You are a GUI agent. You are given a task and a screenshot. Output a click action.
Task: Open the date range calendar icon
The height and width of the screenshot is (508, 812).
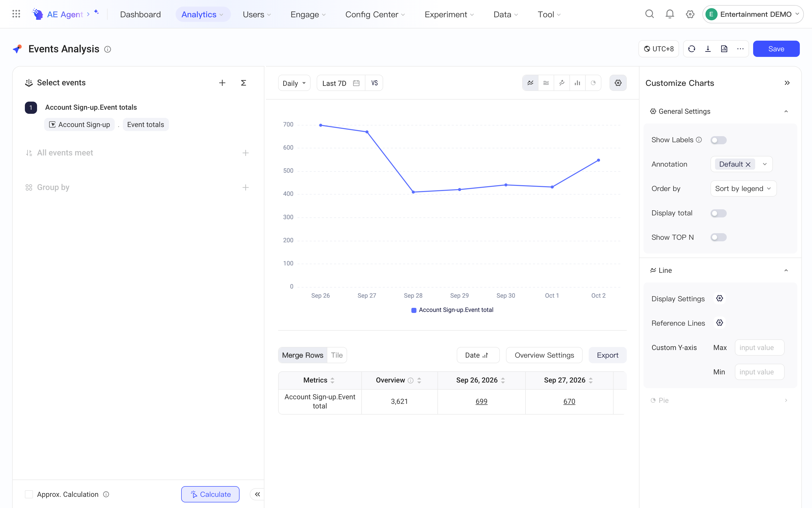coord(356,83)
